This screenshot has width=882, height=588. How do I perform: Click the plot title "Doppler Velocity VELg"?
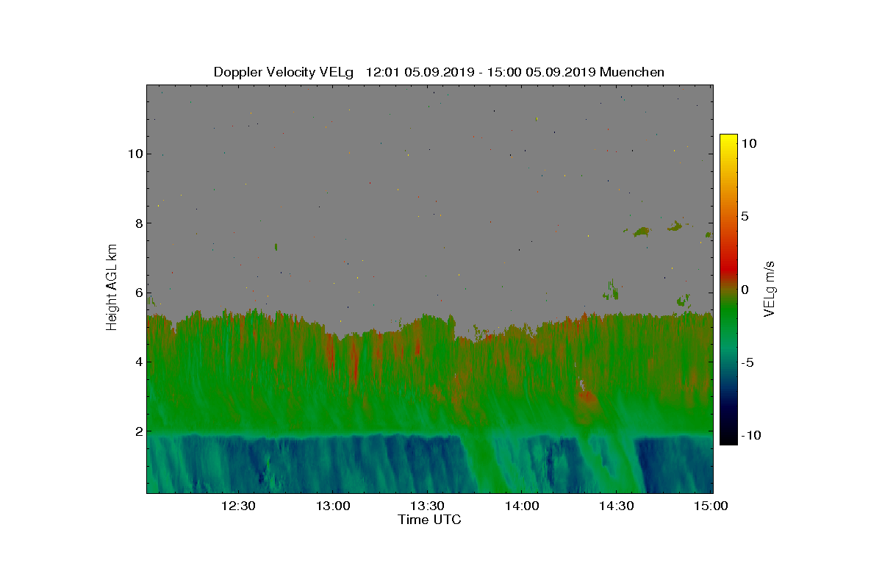(284, 72)
